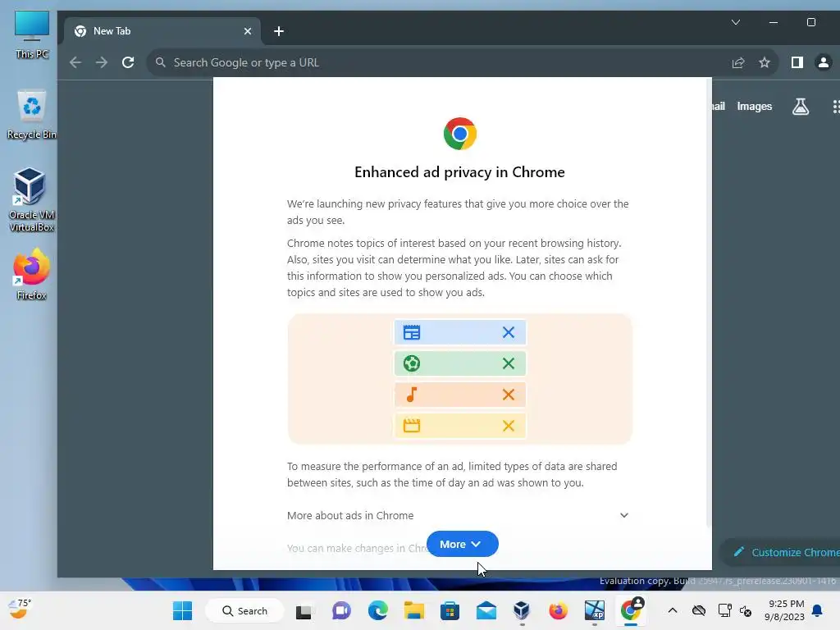
Task: Open Task View from taskbar
Action: point(304,610)
